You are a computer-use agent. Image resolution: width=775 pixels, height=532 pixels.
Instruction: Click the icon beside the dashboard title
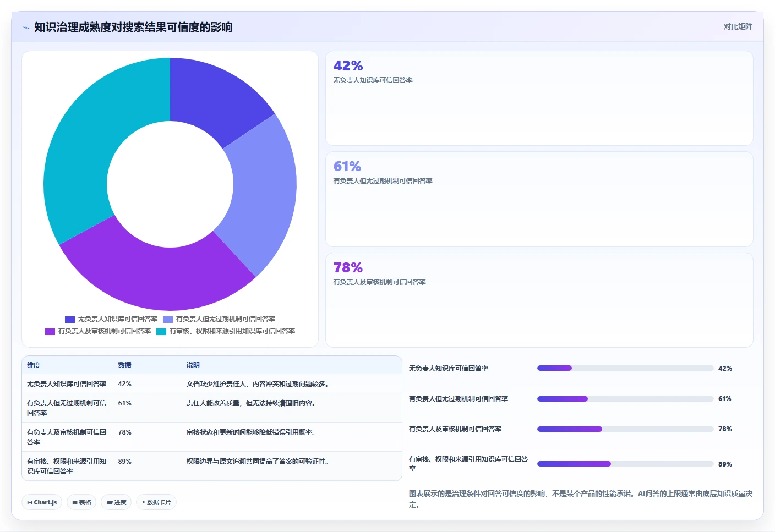tap(26, 27)
